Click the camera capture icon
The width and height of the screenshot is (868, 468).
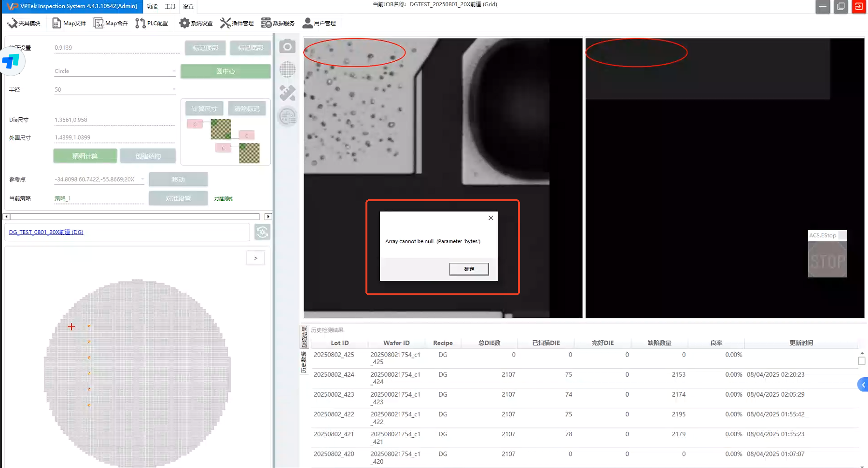coord(287,47)
